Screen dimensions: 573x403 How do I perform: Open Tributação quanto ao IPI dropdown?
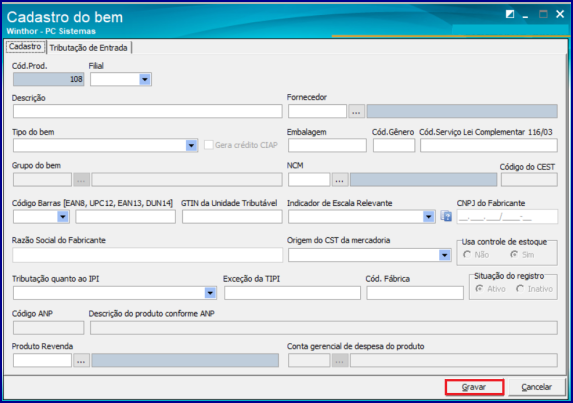click(210, 293)
